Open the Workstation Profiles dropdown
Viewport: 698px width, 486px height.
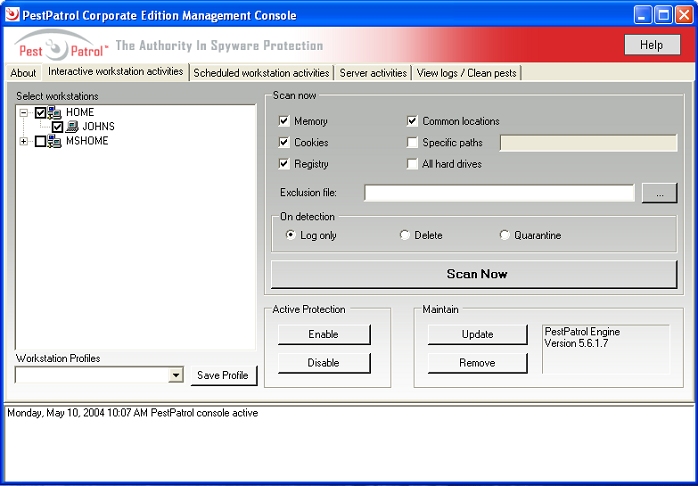[x=176, y=375]
